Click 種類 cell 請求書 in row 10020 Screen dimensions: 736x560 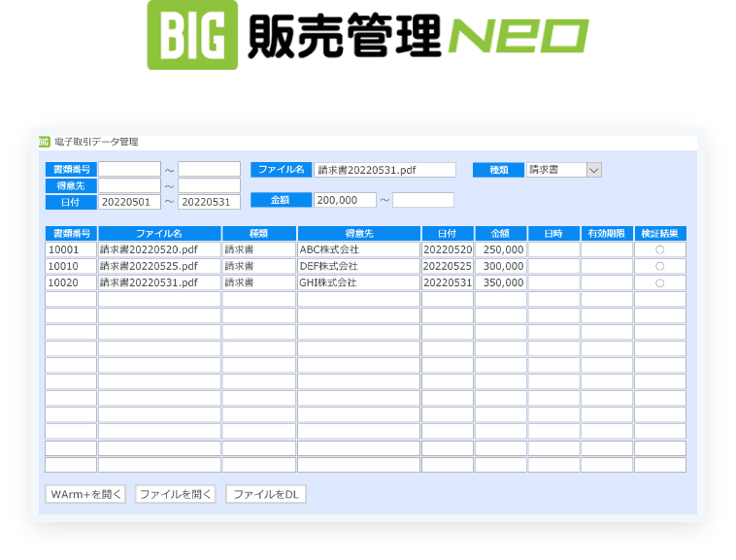[x=259, y=282]
